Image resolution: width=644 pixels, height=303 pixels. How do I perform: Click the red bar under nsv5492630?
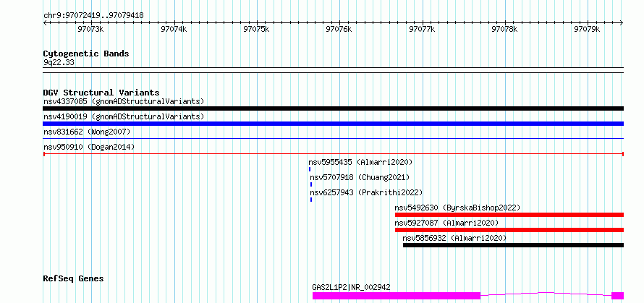[x=509, y=215]
